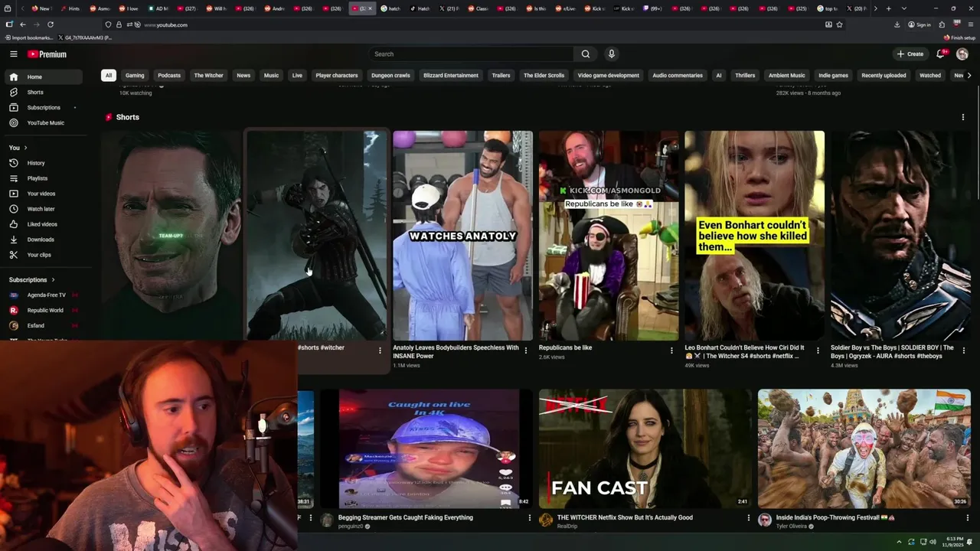Expand the You section
This screenshot has width=980, height=551.
[x=18, y=148]
